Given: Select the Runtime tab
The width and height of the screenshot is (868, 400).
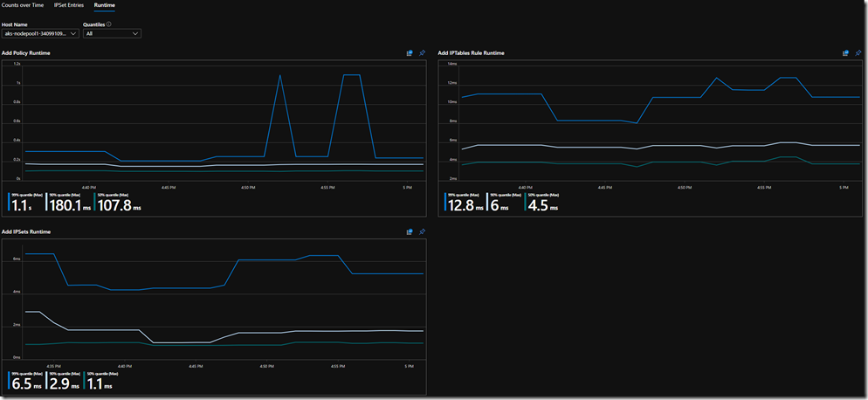Looking at the screenshot, I should [x=105, y=4].
